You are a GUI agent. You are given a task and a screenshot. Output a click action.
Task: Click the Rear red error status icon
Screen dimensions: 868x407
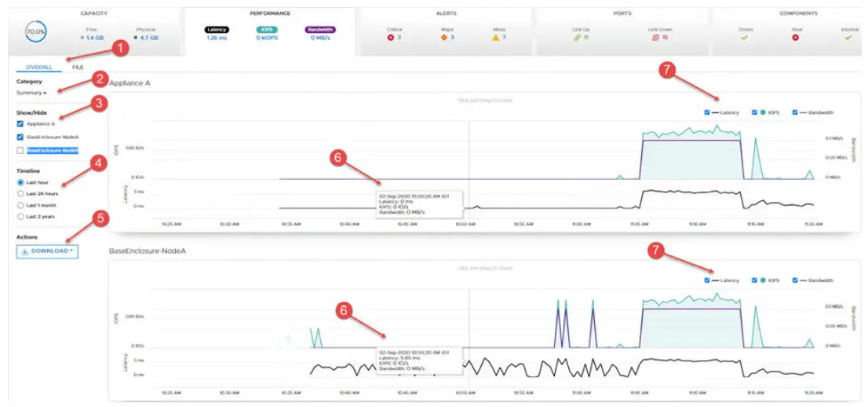[x=796, y=38]
